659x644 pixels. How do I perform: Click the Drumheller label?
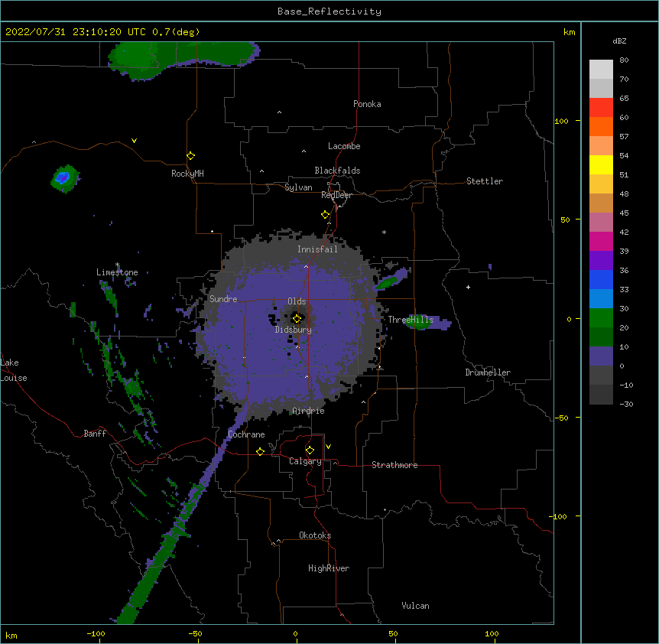[488, 372]
